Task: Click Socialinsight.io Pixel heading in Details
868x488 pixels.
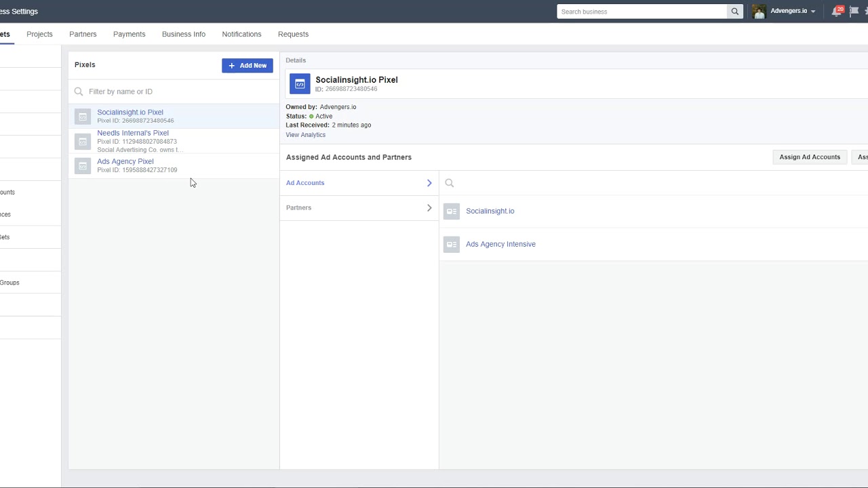Action: point(357,80)
